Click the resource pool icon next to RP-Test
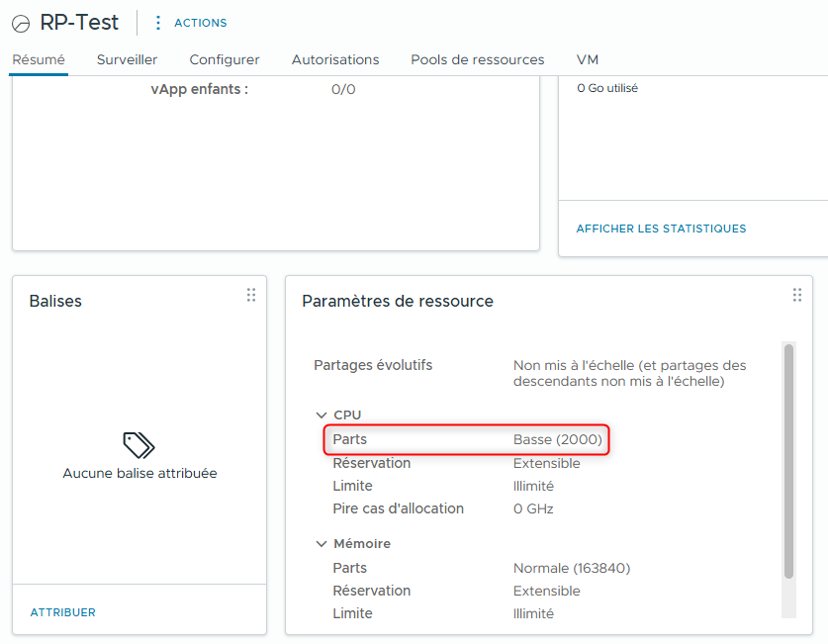Image resolution: width=828 pixels, height=644 pixels. 20,23
